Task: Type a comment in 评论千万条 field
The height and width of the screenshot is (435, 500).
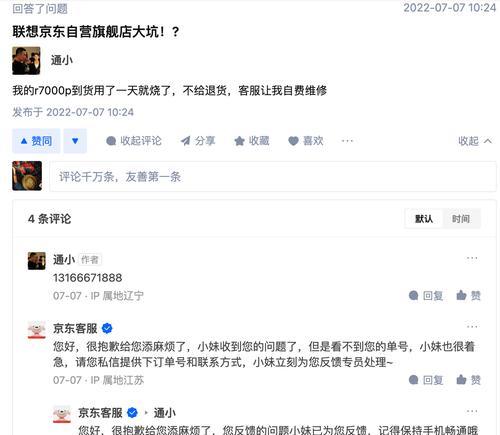Action: coord(273,177)
